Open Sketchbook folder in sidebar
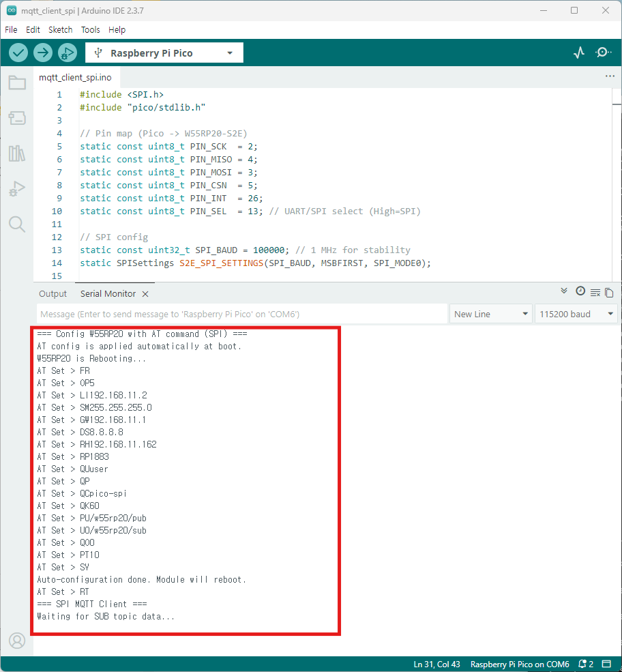This screenshot has height=672, width=622. [x=17, y=83]
